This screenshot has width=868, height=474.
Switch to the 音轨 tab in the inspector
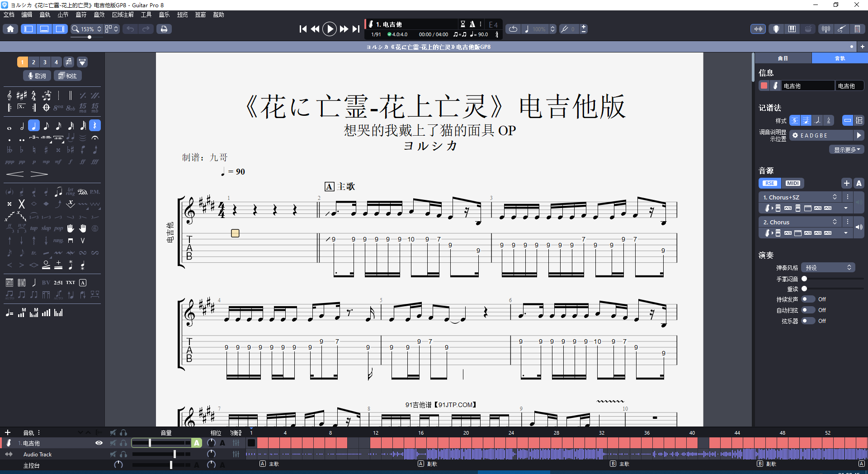(x=840, y=58)
